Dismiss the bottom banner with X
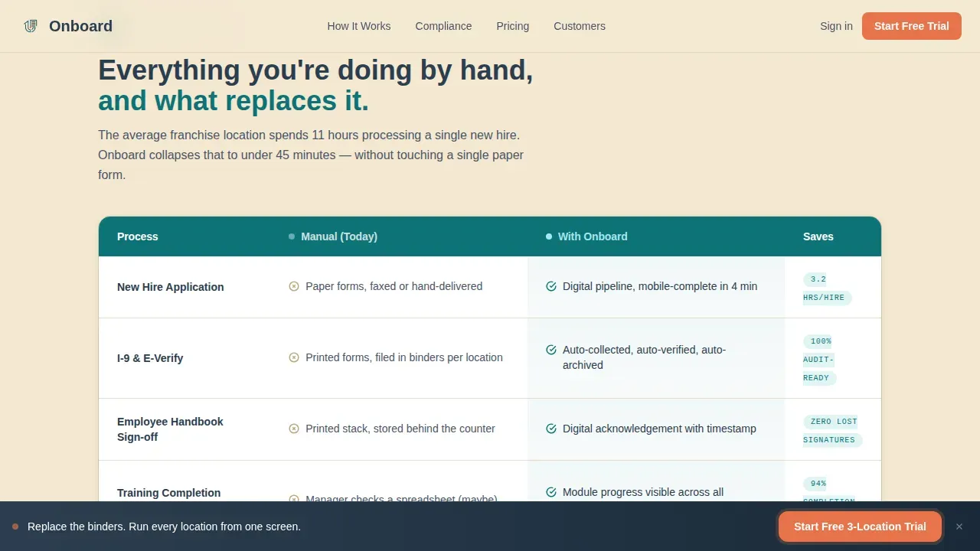980x551 pixels. (x=959, y=527)
